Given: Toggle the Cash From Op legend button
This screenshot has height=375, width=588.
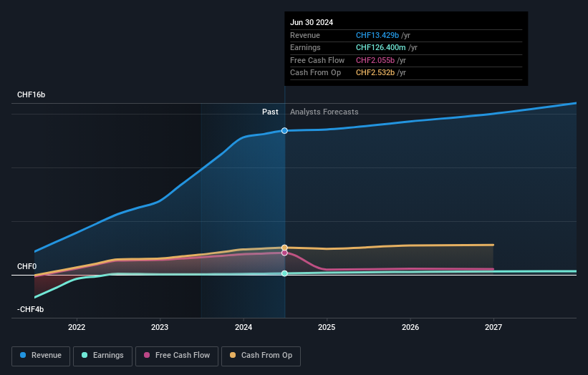Looking at the screenshot, I should pyautogui.click(x=261, y=356).
